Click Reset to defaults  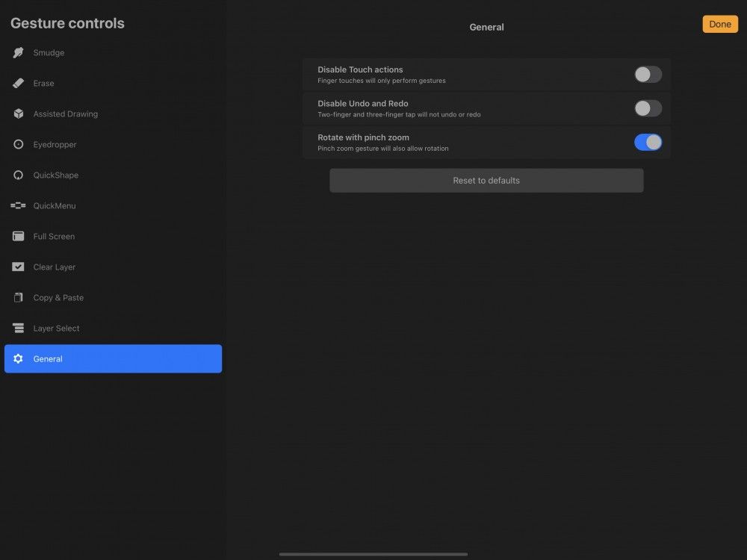coord(486,180)
